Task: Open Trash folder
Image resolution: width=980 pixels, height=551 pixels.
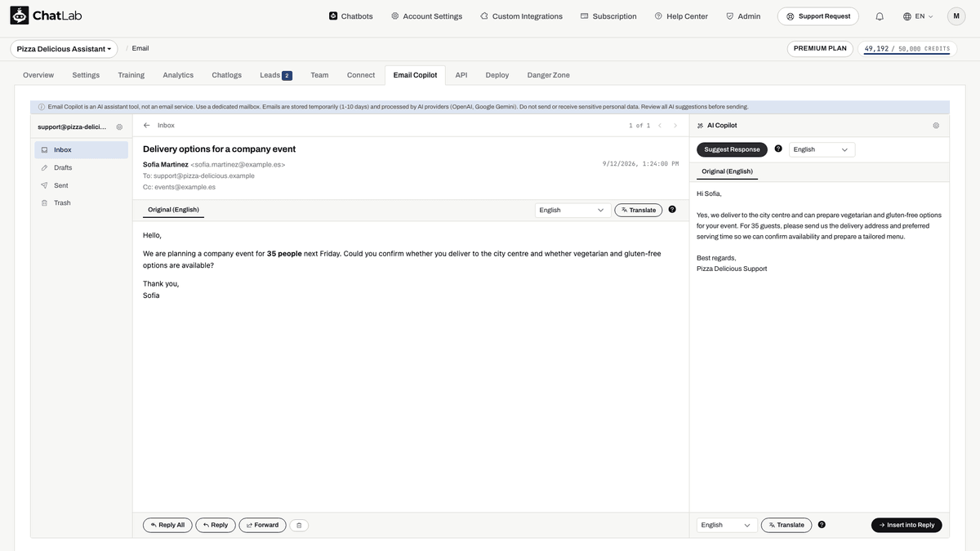Action: pos(81,202)
